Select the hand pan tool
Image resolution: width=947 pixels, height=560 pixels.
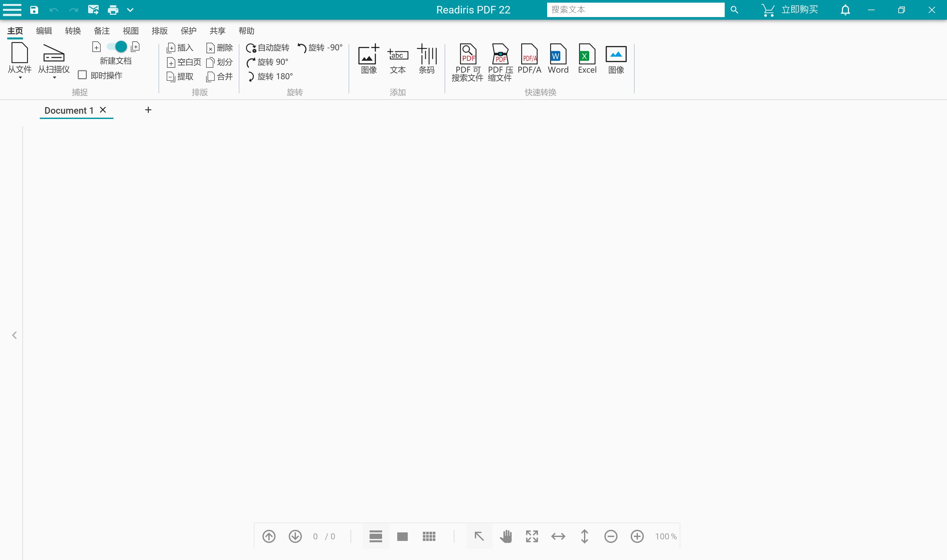[506, 536]
